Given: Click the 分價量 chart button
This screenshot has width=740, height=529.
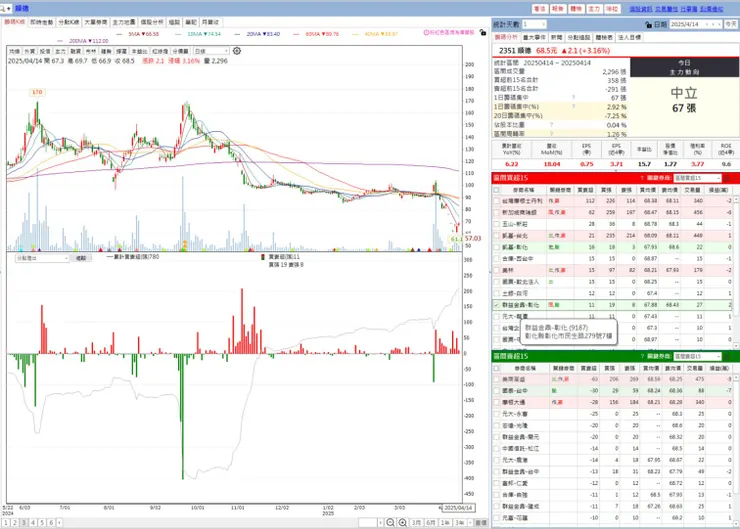Looking at the screenshot, I should click(180, 51).
